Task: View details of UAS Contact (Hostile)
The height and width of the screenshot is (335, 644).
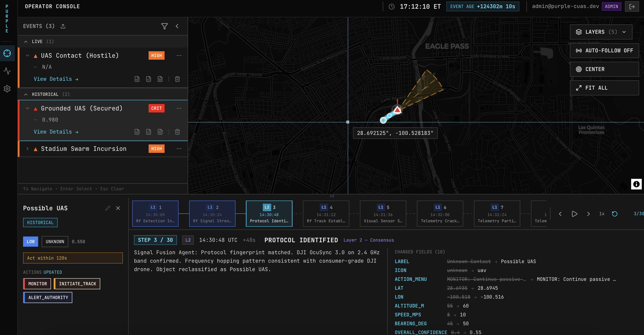Action: [x=56, y=79]
